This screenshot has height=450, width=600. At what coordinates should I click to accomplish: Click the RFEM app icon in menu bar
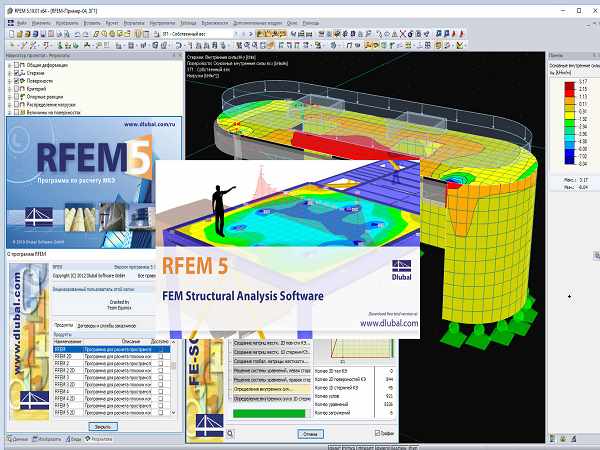(11, 23)
